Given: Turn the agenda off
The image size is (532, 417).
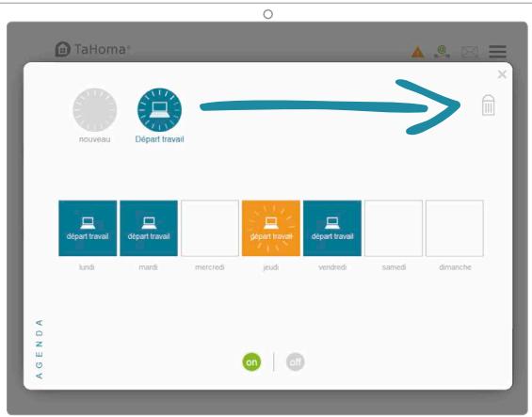Looking at the screenshot, I should point(295,362).
